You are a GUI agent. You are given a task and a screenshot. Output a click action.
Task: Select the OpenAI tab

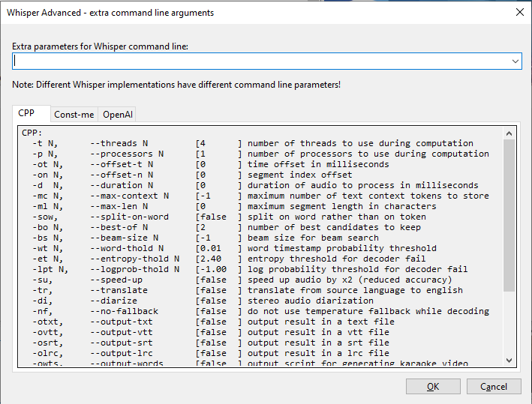coord(118,115)
